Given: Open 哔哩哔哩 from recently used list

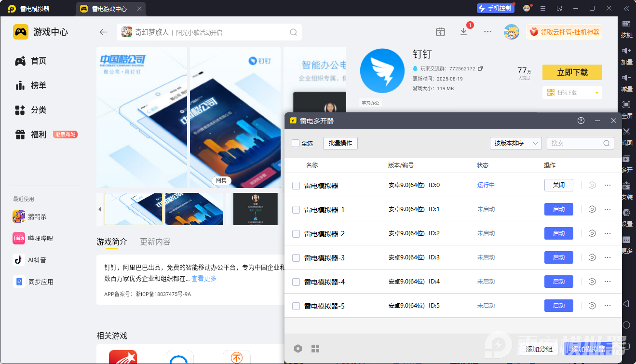Looking at the screenshot, I should pos(33,238).
